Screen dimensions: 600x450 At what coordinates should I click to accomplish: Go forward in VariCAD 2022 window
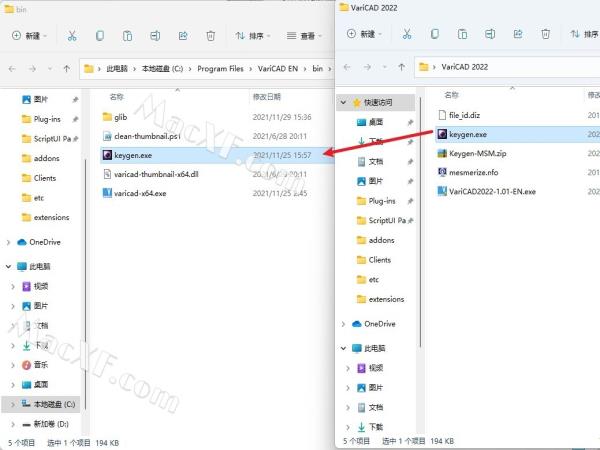[x=367, y=67]
